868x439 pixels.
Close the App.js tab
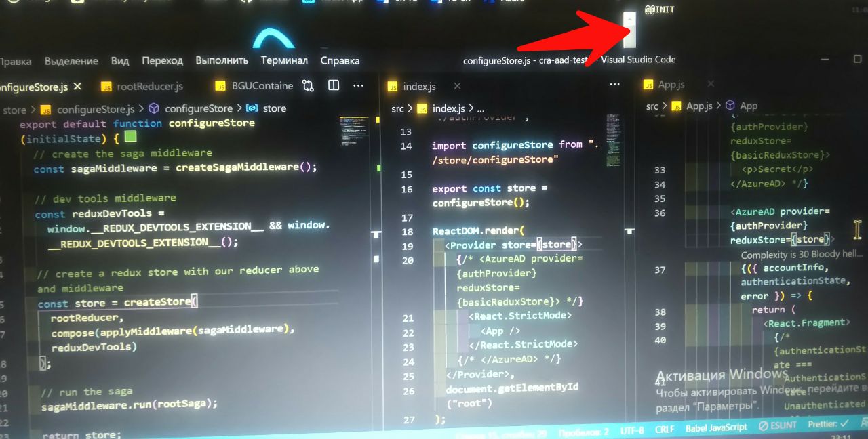711,84
